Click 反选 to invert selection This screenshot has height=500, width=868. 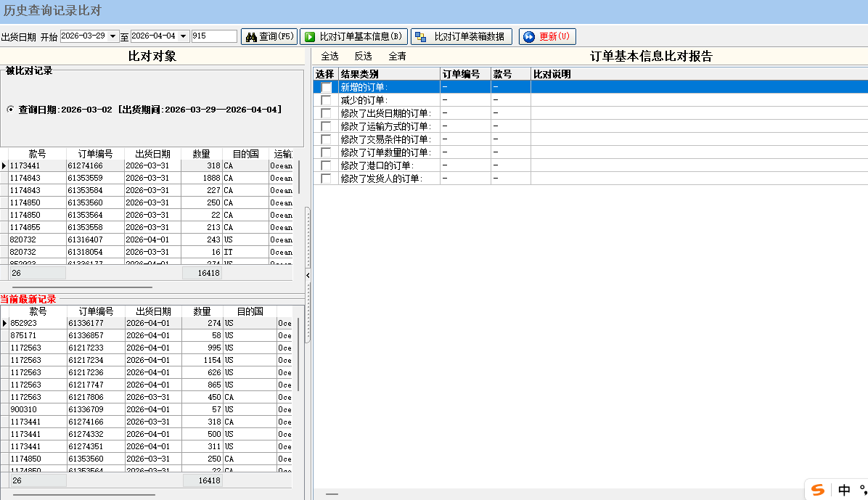[x=363, y=57]
